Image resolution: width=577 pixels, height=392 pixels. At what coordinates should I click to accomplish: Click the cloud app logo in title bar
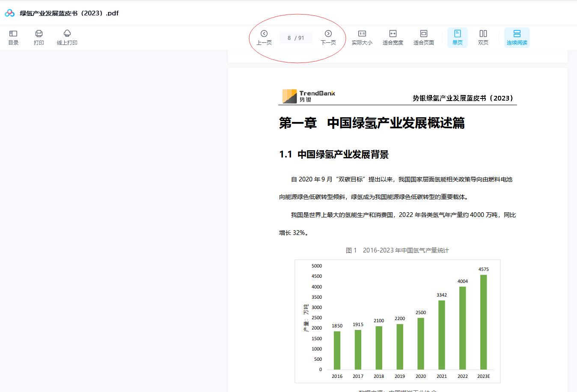[x=9, y=13]
